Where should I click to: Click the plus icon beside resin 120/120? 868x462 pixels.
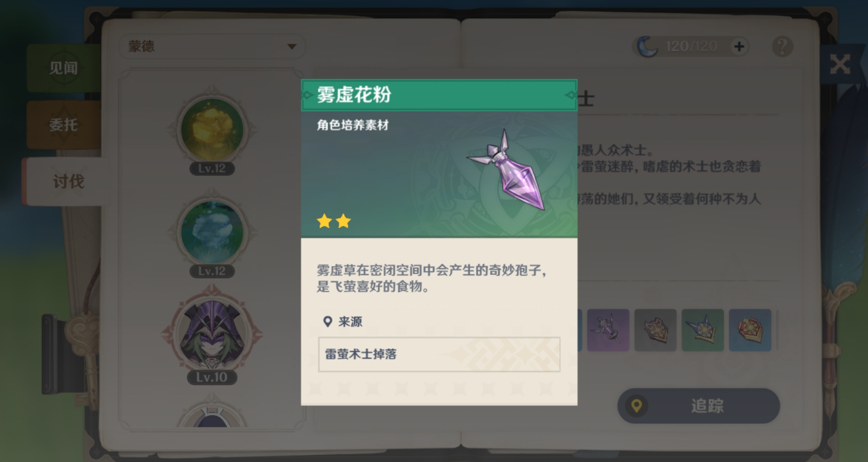(739, 46)
